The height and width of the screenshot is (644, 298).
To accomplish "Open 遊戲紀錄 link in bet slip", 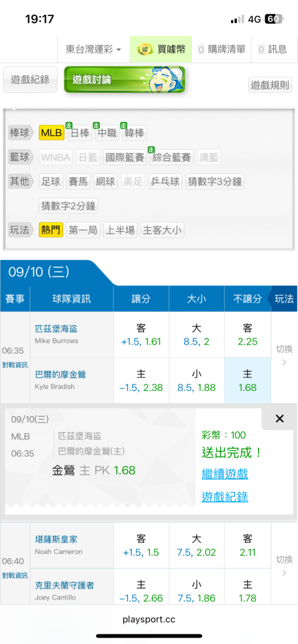I will 224,497.
